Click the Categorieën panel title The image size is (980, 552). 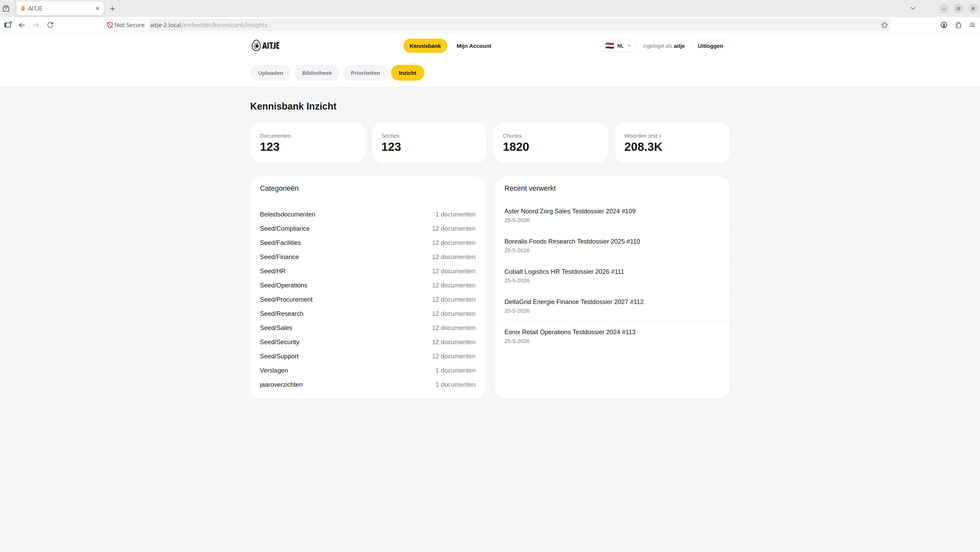coord(279,189)
